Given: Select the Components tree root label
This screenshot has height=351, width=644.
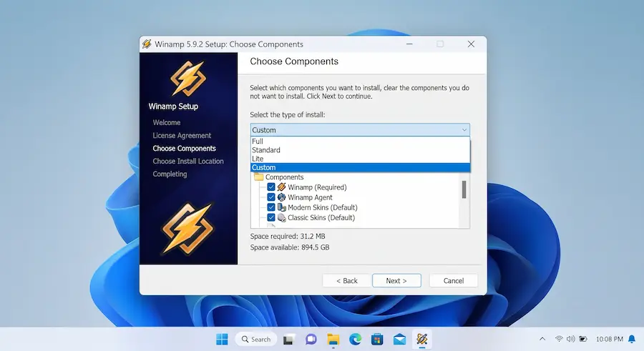Looking at the screenshot, I should coord(284,177).
